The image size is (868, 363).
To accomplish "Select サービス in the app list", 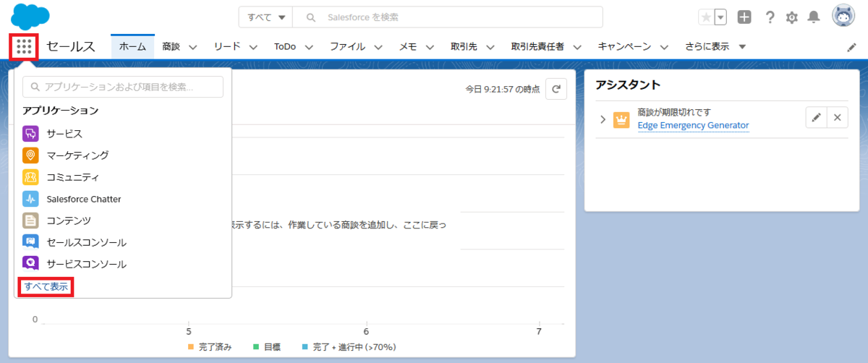I will 64,134.
